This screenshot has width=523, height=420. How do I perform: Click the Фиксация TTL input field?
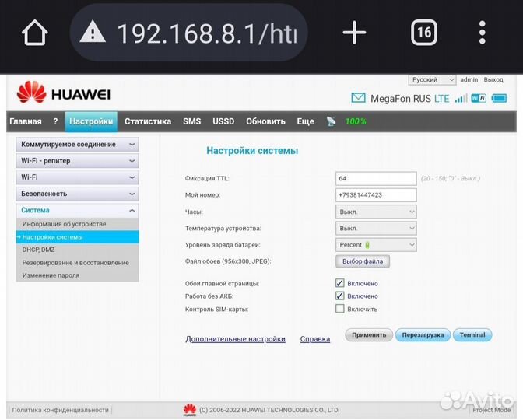376,178
